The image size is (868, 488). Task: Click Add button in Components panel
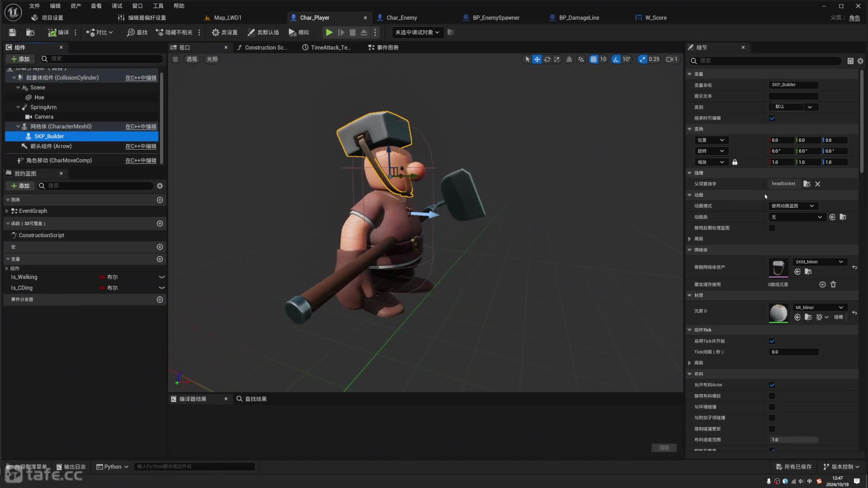coord(20,59)
